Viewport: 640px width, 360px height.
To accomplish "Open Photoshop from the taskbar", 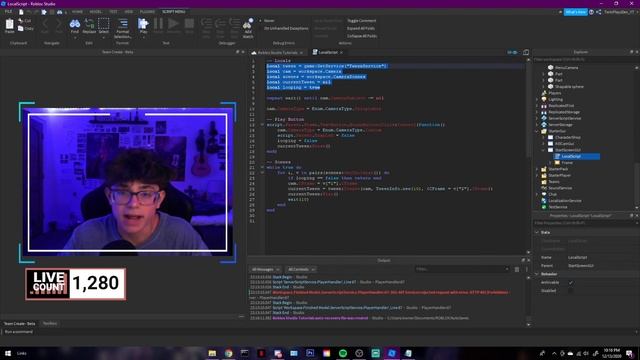I will coord(310,353).
